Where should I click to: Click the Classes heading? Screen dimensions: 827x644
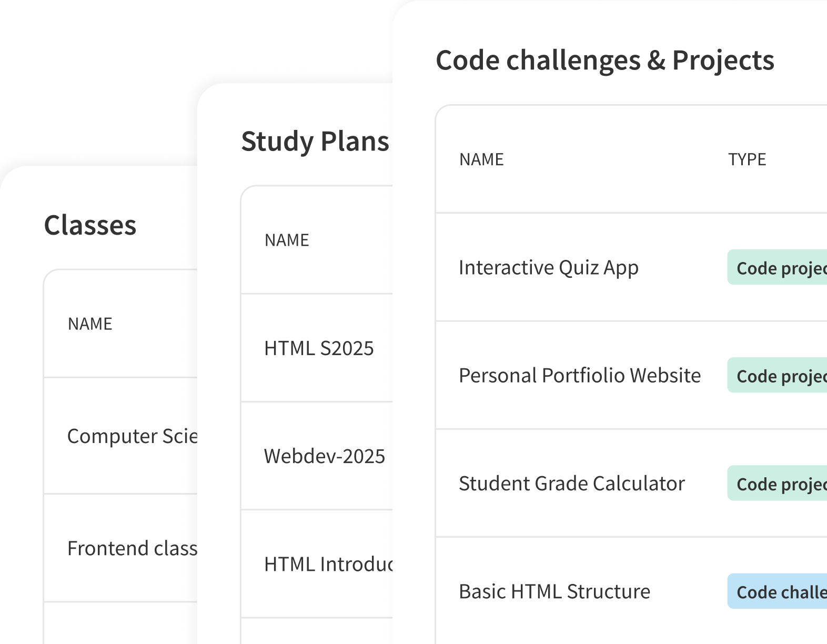click(90, 225)
